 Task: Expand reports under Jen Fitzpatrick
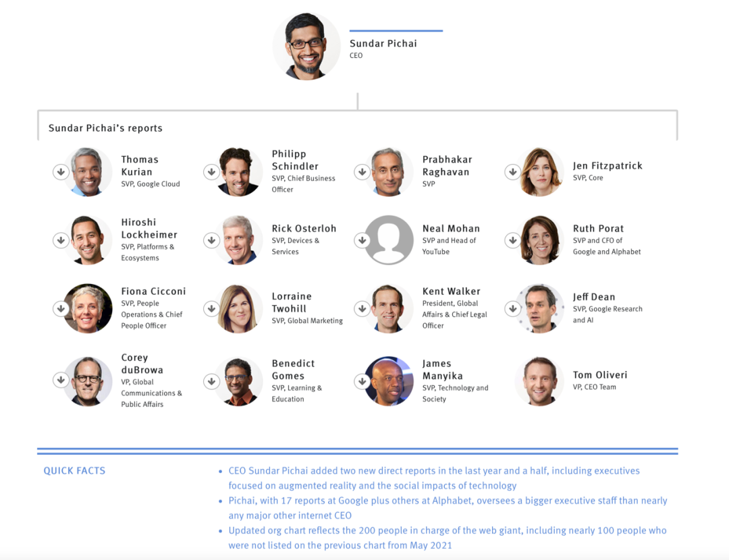513,172
